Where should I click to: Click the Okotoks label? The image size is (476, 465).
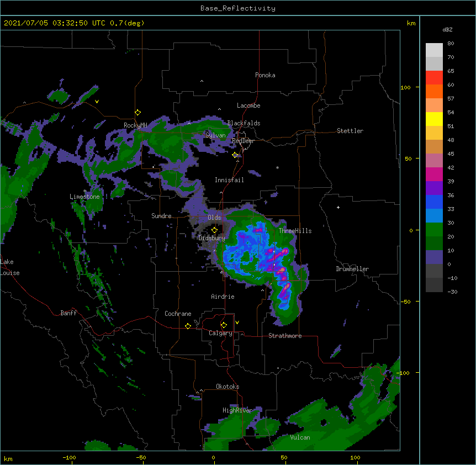[228, 387]
